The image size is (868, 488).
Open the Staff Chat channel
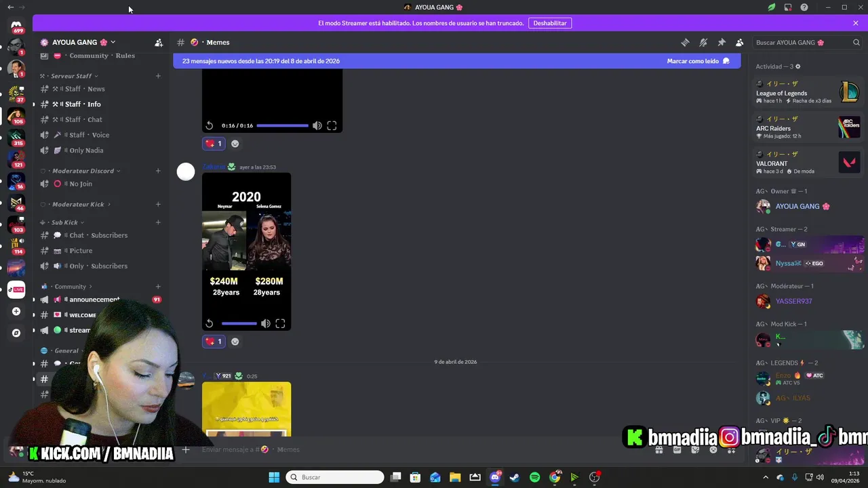102,119
